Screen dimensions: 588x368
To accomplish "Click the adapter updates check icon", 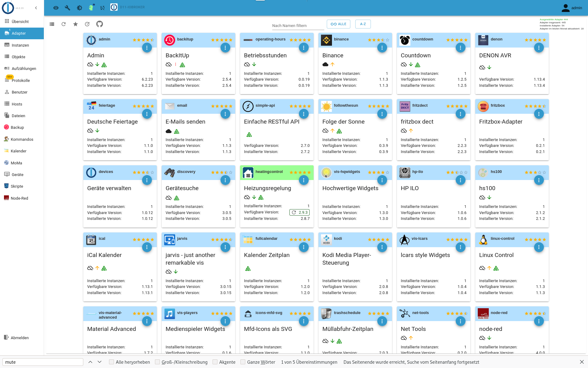I will pyautogui.click(x=87, y=24).
